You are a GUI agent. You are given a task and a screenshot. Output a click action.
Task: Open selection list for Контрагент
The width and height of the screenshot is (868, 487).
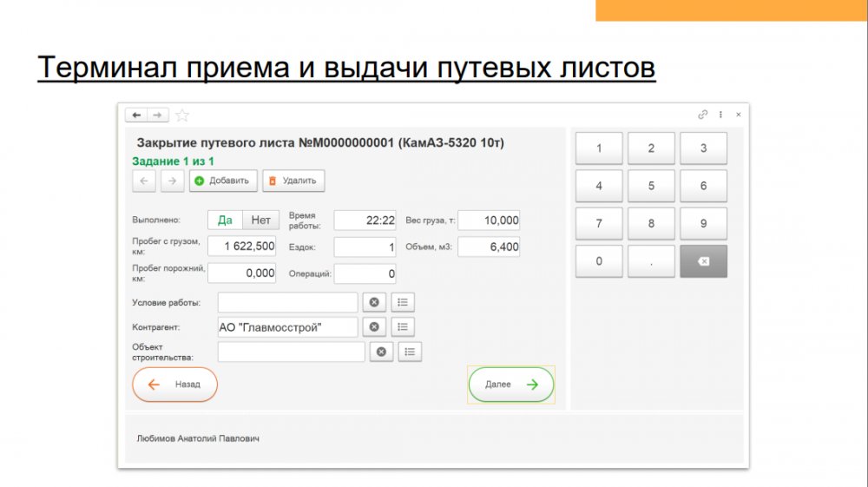click(403, 327)
